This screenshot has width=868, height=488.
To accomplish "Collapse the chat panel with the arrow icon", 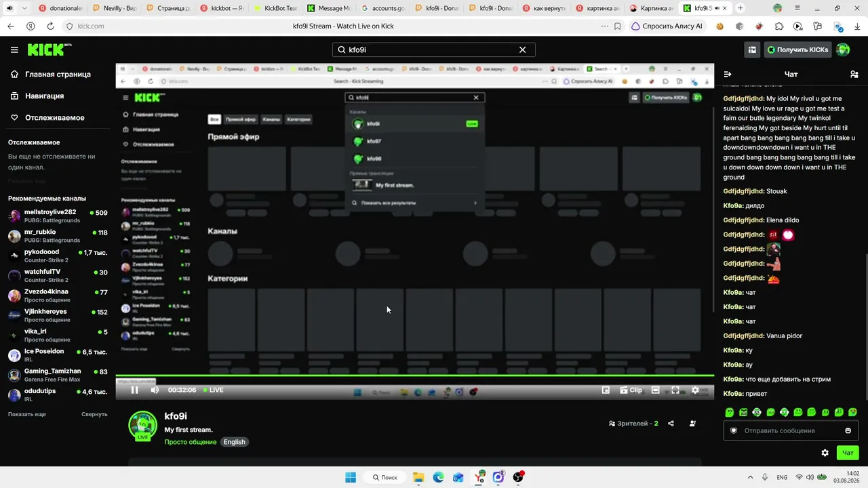I will point(728,75).
